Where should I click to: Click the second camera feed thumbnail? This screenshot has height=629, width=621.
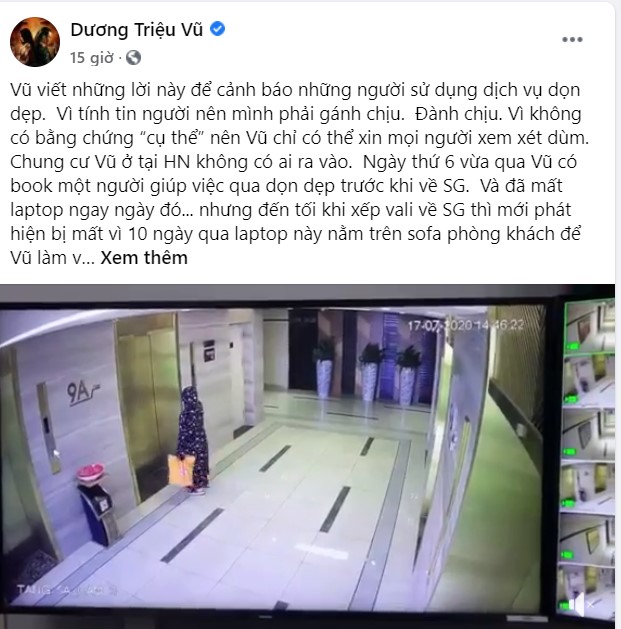tap(589, 380)
